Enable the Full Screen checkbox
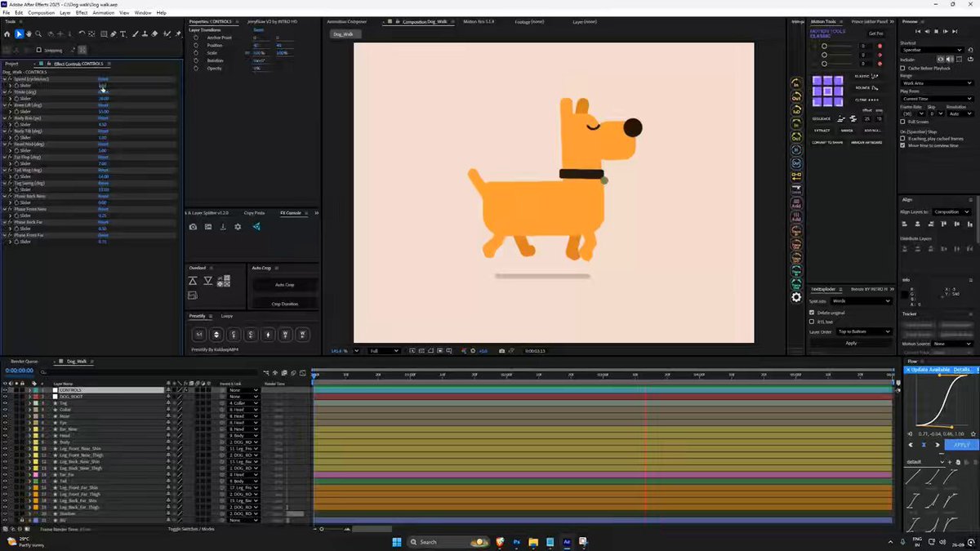980x551 pixels. coord(902,122)
